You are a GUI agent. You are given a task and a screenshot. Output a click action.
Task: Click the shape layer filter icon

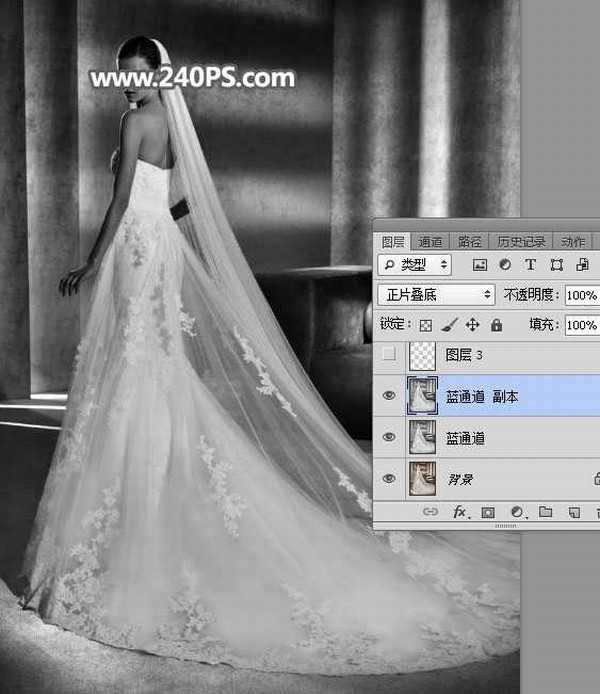[x=556, y=265]
